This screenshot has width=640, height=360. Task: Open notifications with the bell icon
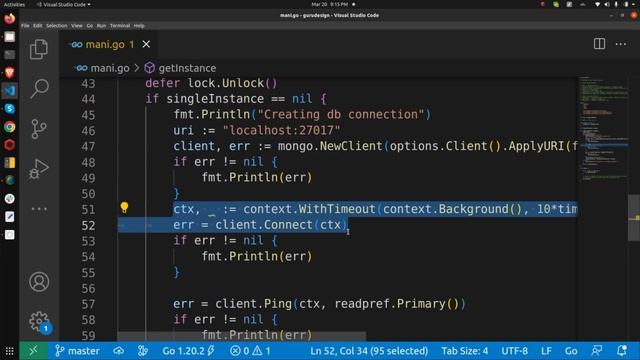tap(622, 351)
